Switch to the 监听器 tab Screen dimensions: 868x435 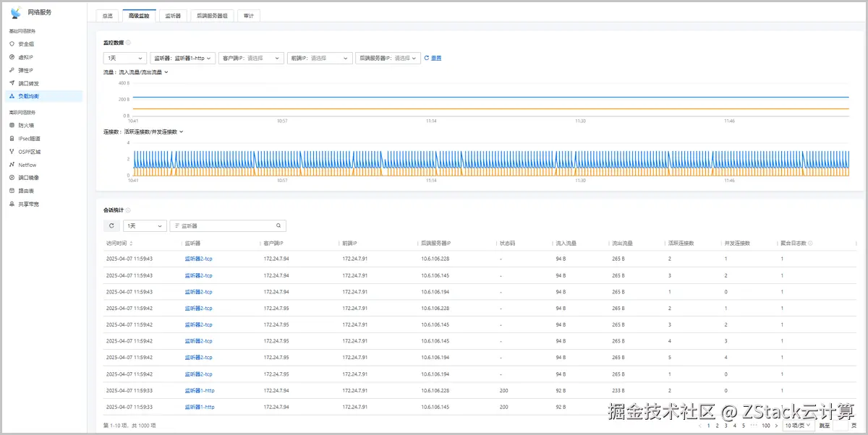pos(173,15)
